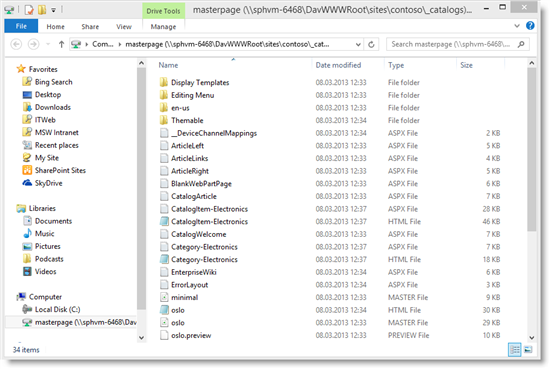Switch to large icons view in status bar
The width and height of the screenshot is (550, 369).
pyautogui.click(x=528, y=350)
